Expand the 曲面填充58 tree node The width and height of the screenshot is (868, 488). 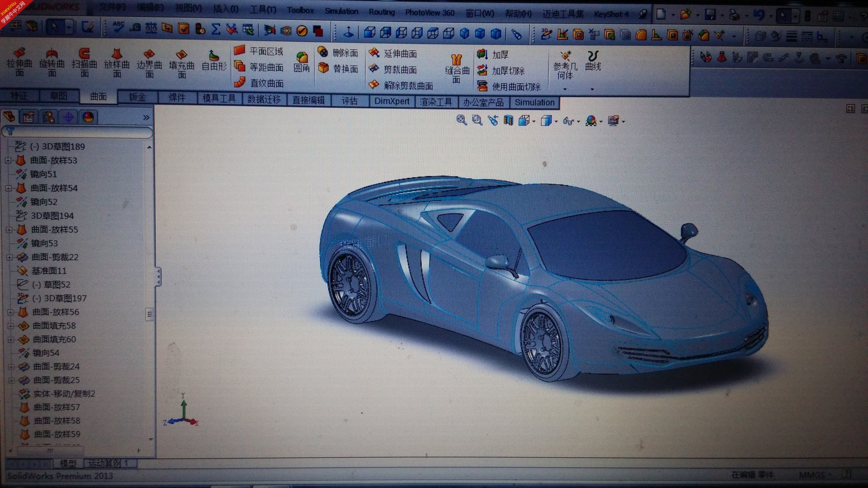pyautogui.click(x=11, y=326)
